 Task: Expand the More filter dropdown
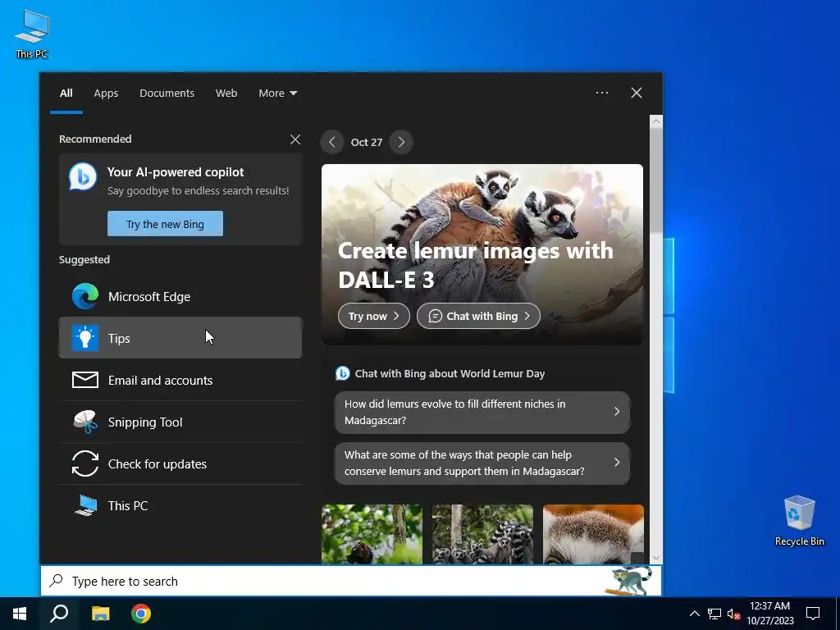point(277,94)
